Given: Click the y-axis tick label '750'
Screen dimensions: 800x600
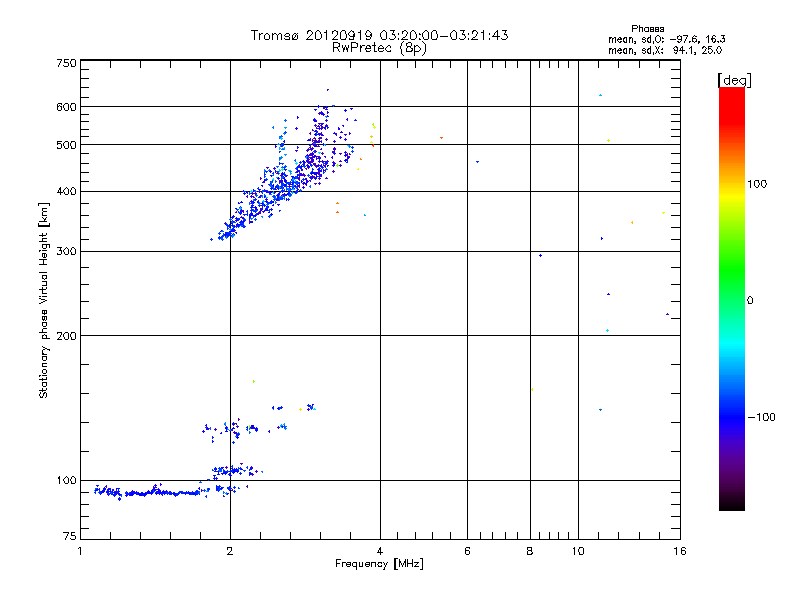Looking at the screenshot, I should tap(66, 63).
